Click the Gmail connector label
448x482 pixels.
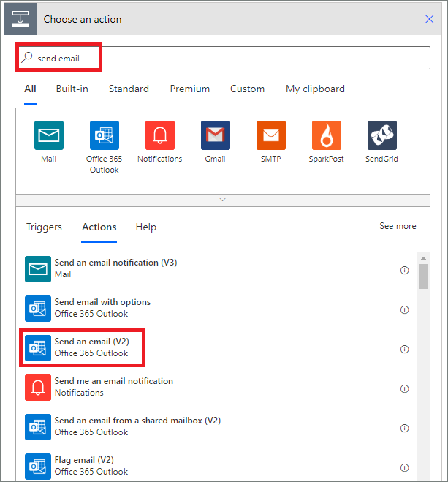tap(216, 159)
